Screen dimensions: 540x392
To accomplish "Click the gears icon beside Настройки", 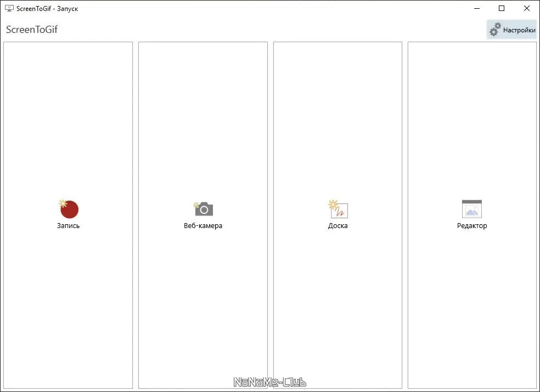I will (x=495, y=30).
